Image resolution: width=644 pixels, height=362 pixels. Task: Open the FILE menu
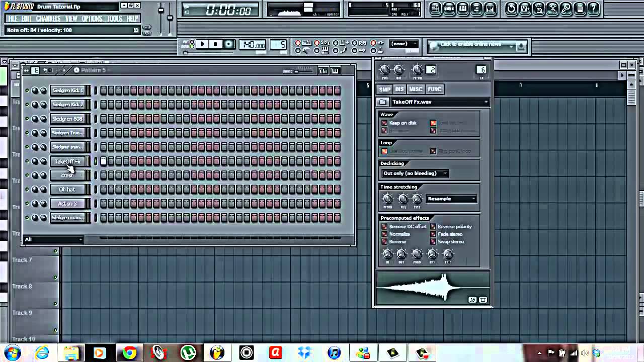[x=13, y=19]
